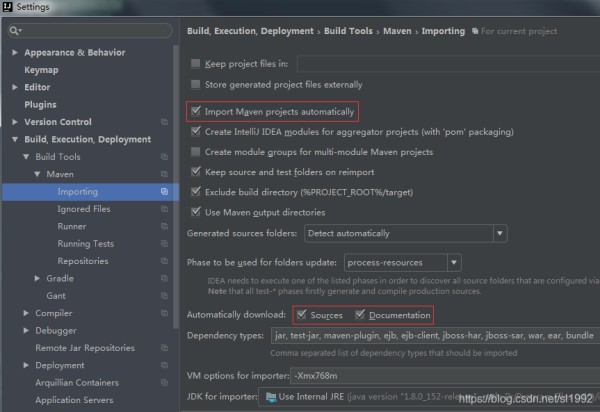This screenshot has width=600, height=412.
Task: Open Phase for folders update dropdown
Action: pos(454,263)
